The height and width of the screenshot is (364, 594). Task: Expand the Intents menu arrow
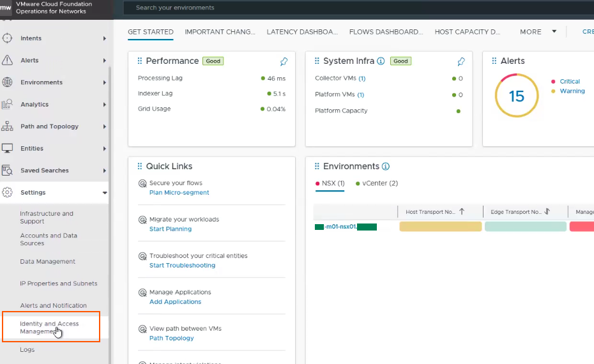point(105,38)
